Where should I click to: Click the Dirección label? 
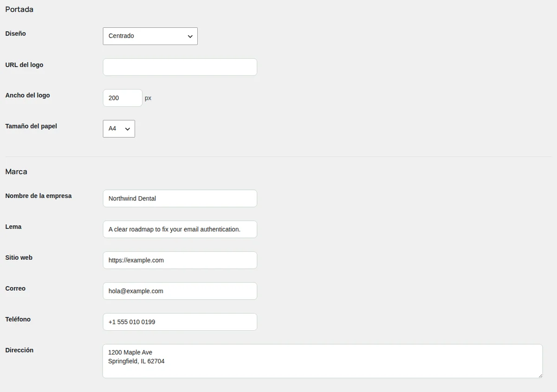coord(19,350)
